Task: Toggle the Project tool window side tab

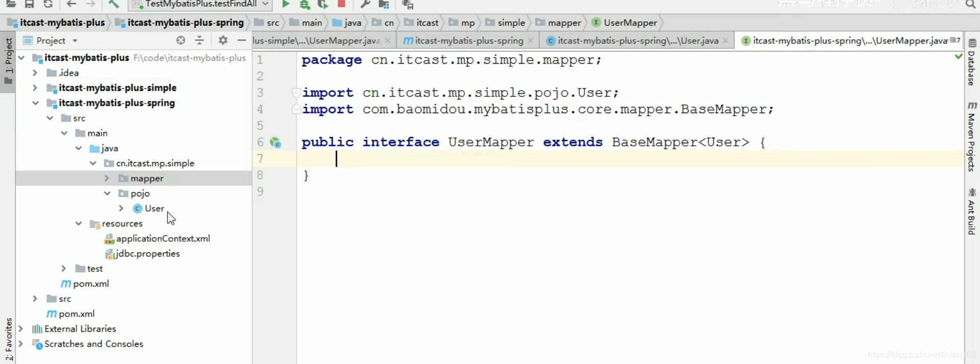Action: click(8, 61)
